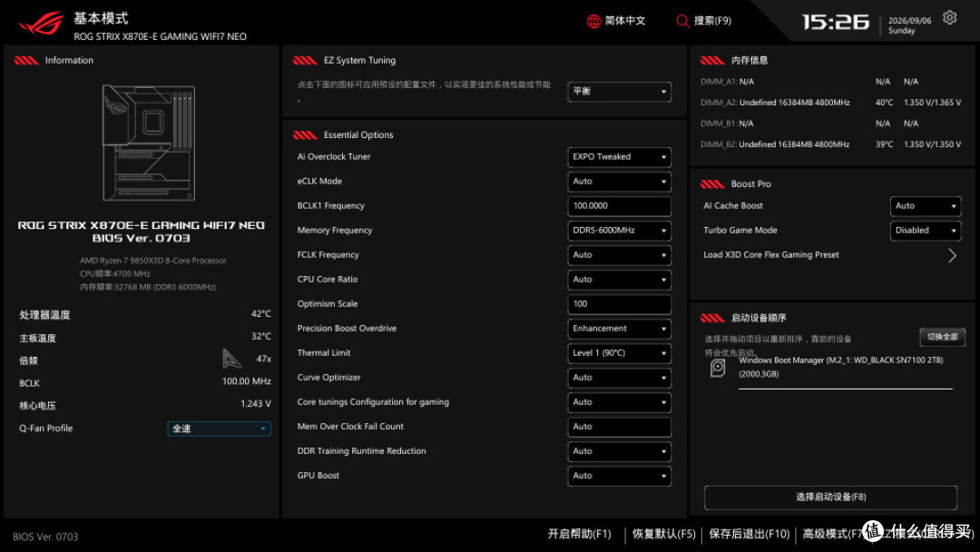Click Mem Over Clock Fail Count field

point(620,427)
